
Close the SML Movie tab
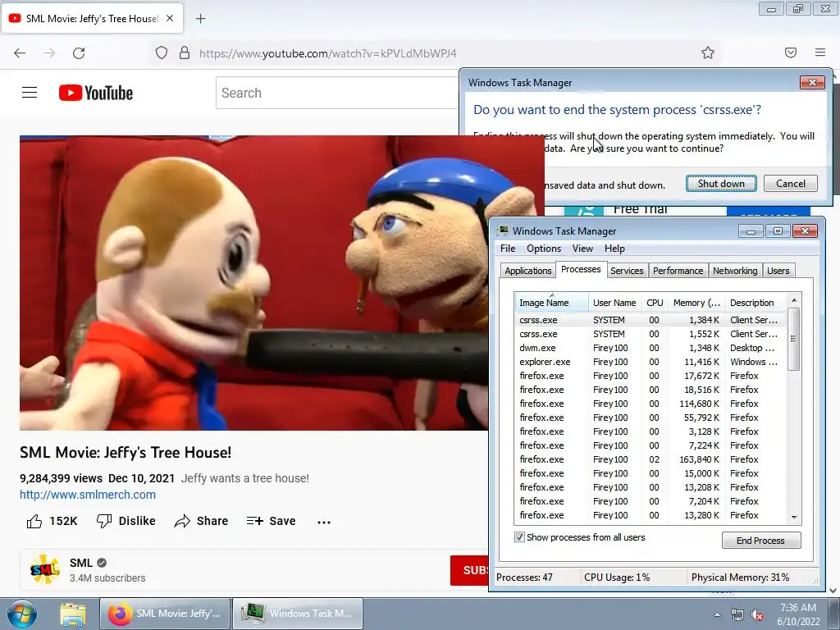(x=170, y=18)
